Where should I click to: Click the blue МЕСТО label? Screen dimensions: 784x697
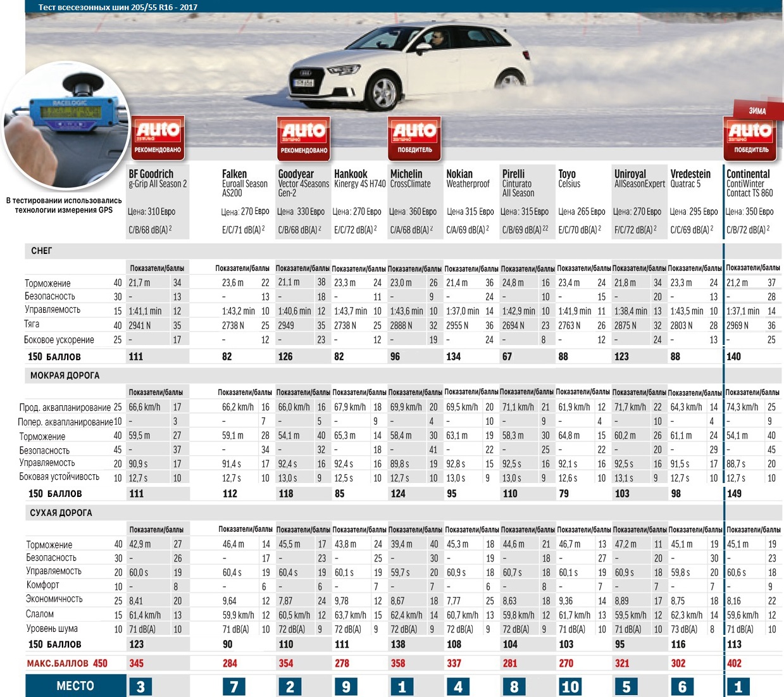[x=75, y=686]
